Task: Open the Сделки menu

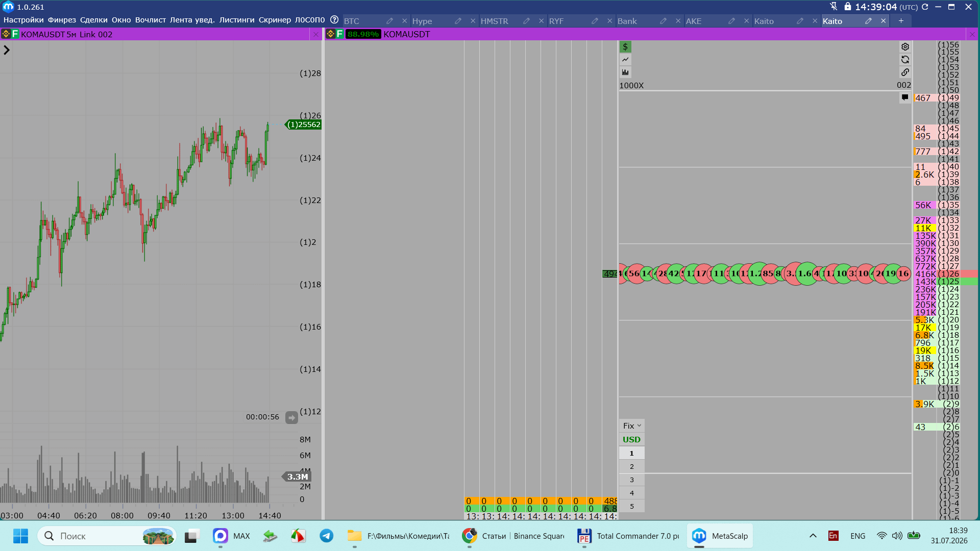Action: point(94,20)
